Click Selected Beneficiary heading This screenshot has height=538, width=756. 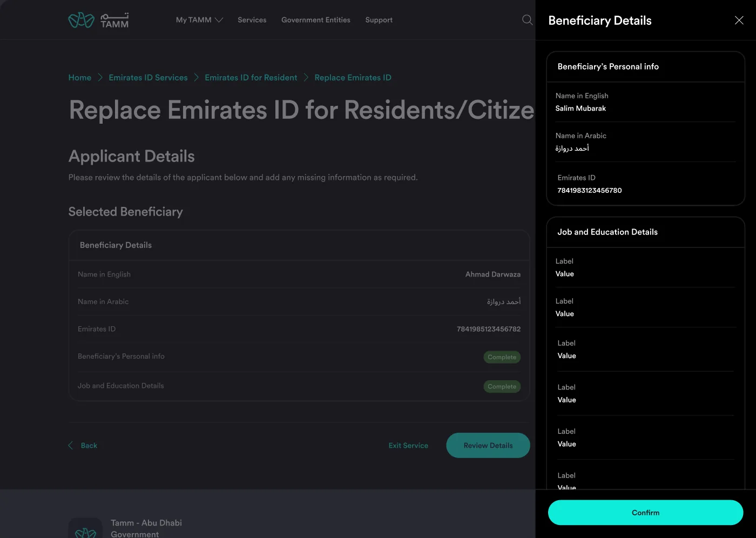[125, 212]
